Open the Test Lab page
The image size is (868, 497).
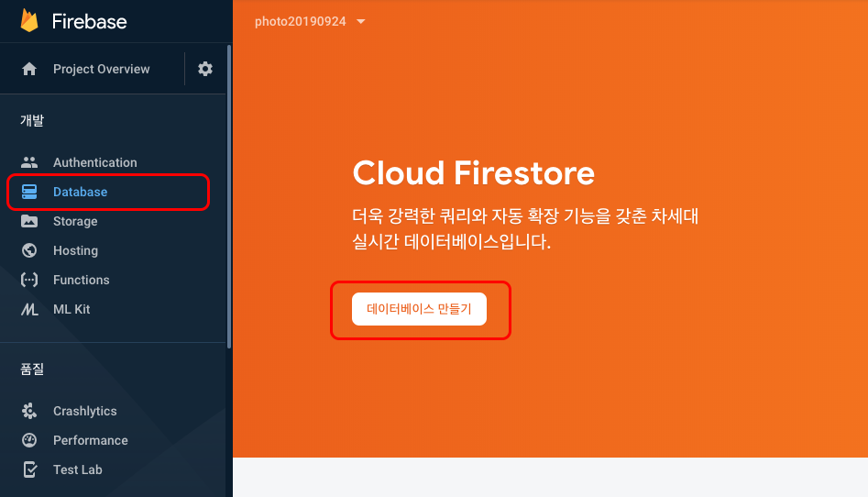[x=78, y=469]
